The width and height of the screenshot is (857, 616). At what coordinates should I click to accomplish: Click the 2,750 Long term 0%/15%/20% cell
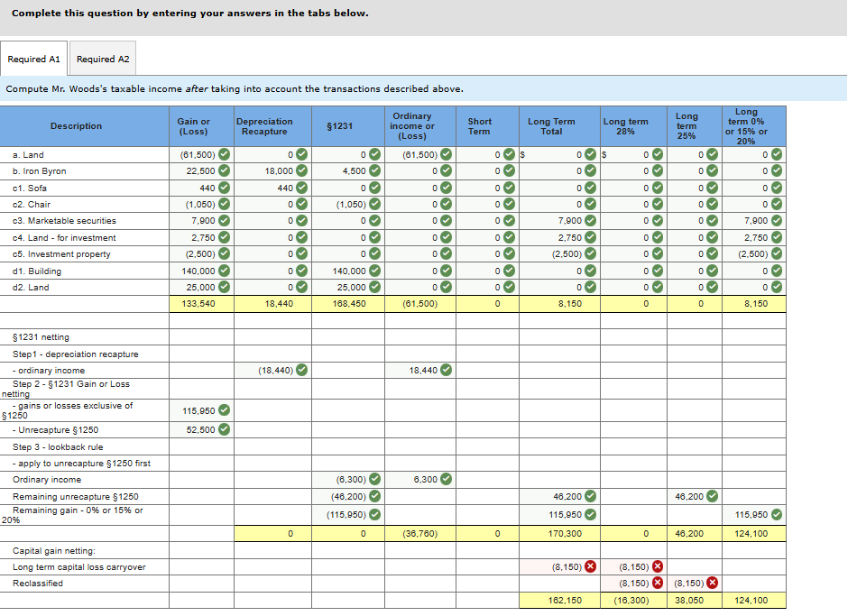coord(754,238)
